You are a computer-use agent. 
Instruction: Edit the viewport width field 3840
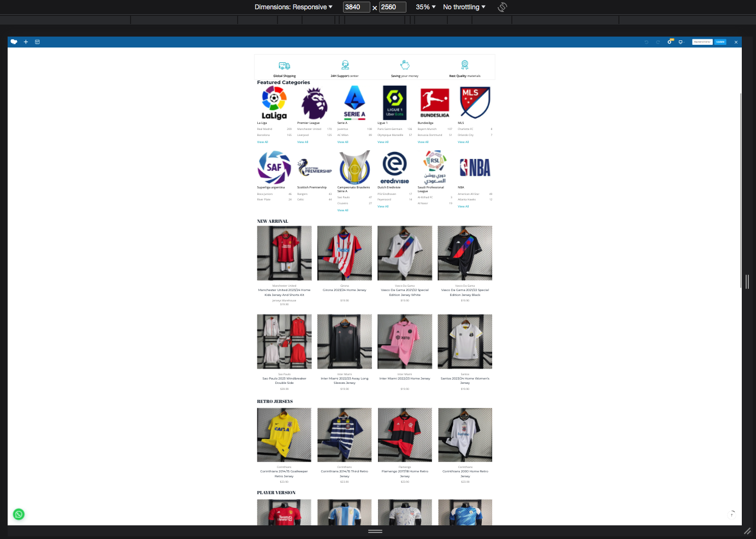(356, 7)
